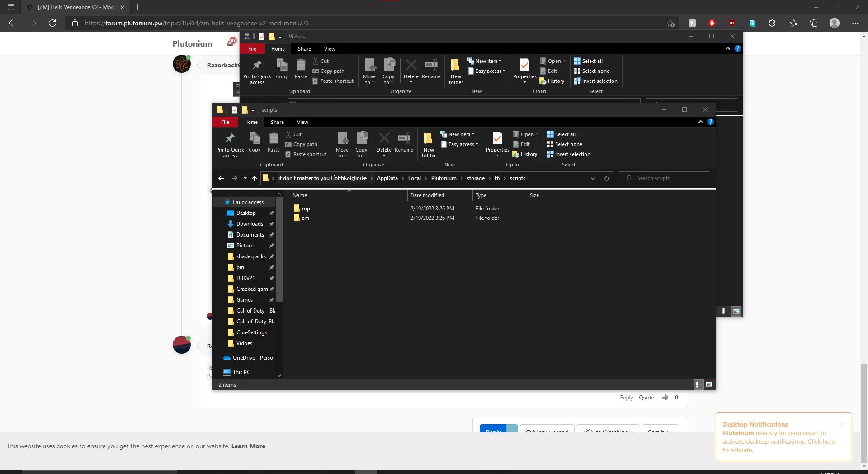Screen dimensions: 868x474
Task: Click the Copy icon in scripts window ribbon
Action: point(255,142)
